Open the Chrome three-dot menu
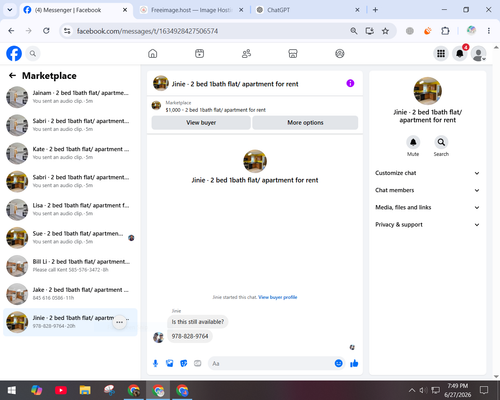This screenshot has width=500, height=400. pos(489,31)
